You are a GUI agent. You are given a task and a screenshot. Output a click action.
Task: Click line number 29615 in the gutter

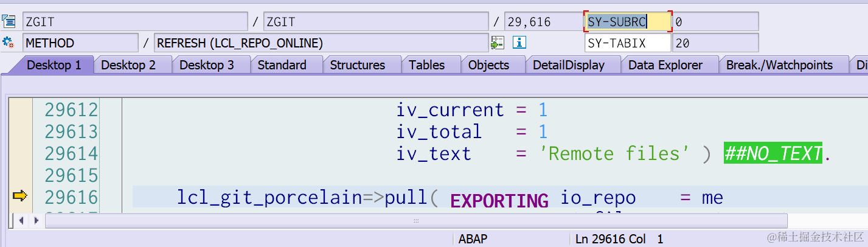click(71, 175)
